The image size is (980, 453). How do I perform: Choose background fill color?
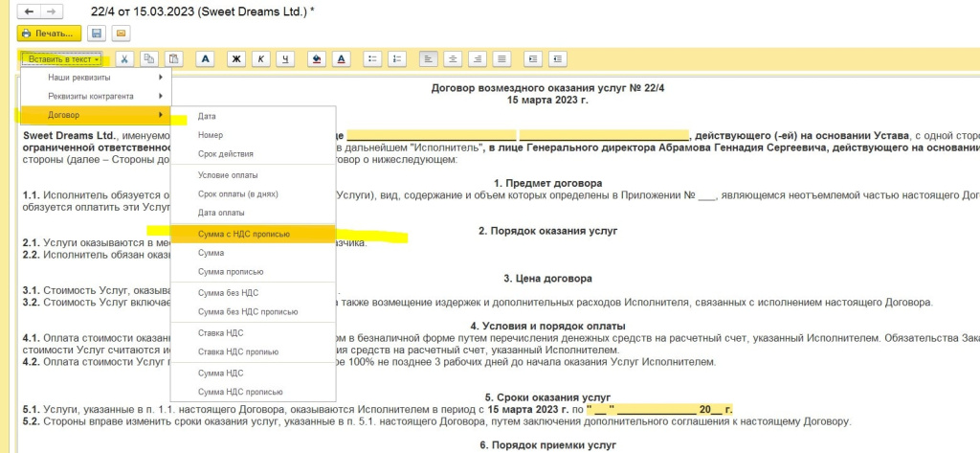pyautogui.click(x=317, y=58)
